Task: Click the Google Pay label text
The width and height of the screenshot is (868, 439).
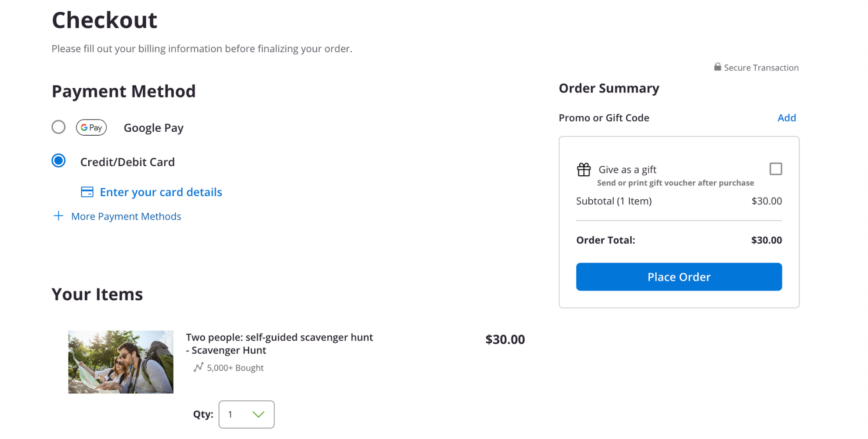Action: [x=154, y=128]
